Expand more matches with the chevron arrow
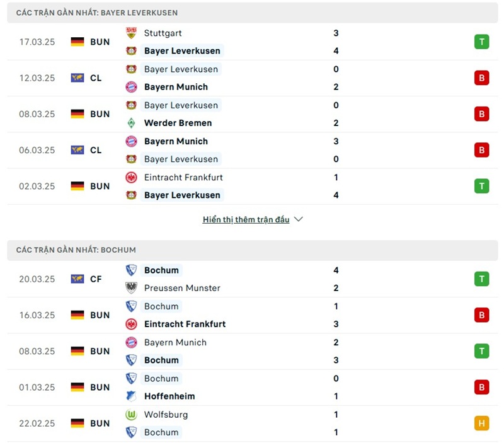Image resolution: width=504 pixels, height=443 pixels. tap(299, 219)
